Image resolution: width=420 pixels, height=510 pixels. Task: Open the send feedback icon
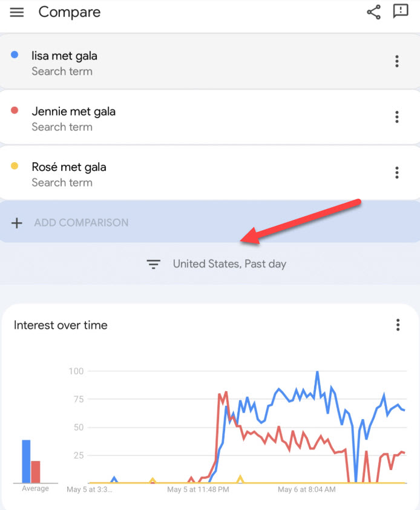point(401,12)
